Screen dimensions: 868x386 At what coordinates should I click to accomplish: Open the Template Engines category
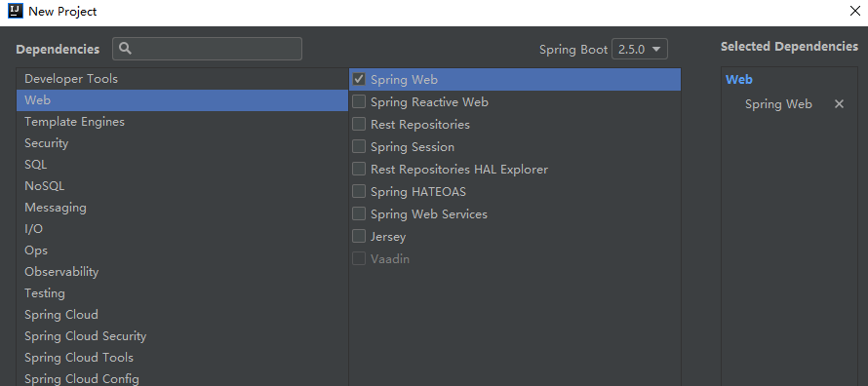182,122
